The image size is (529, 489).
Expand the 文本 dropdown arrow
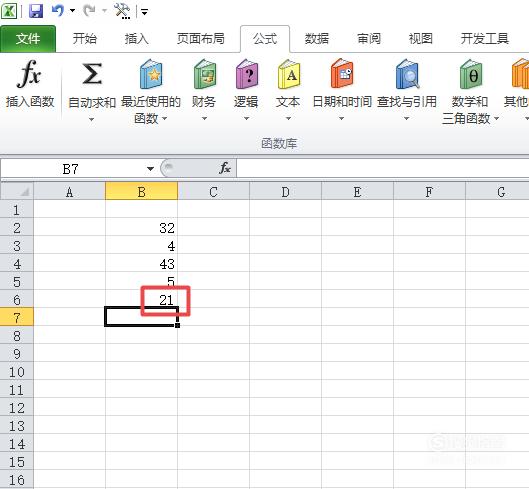click(x=288, y=118)
